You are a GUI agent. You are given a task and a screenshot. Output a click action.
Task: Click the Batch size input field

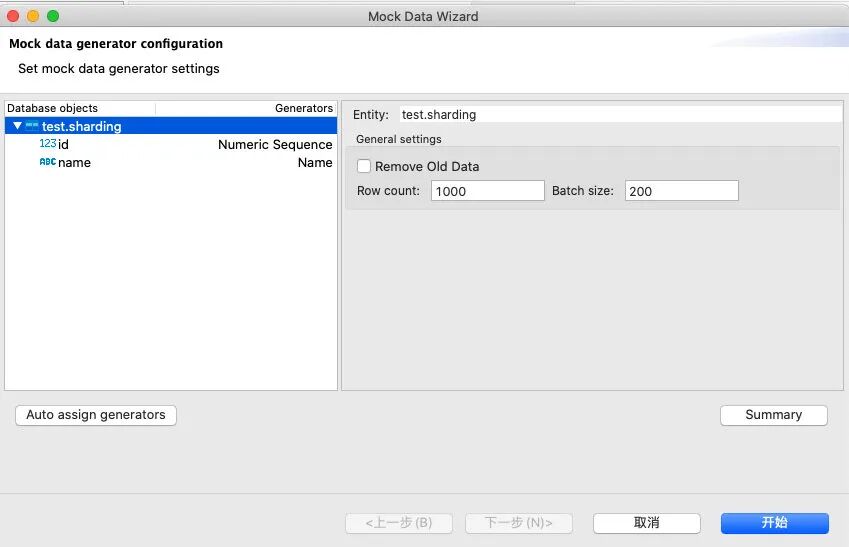[x=681, y=191]
